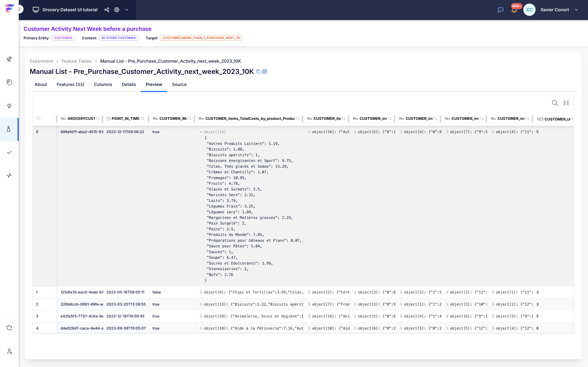Click the XC user avatar
This screenshot has width=588, height=367.
(x=529, y=10)
